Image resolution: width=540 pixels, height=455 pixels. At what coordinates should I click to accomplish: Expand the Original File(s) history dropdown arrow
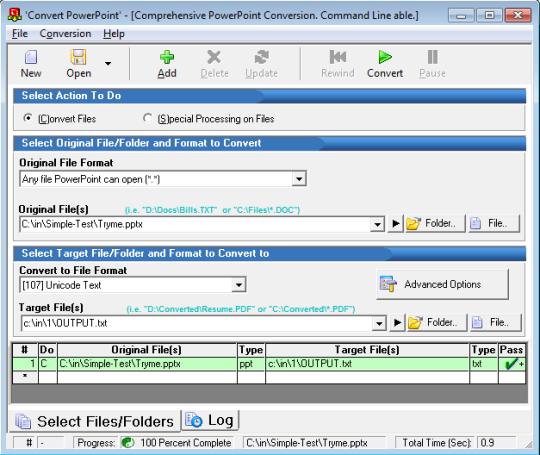(x=377, y=225)
